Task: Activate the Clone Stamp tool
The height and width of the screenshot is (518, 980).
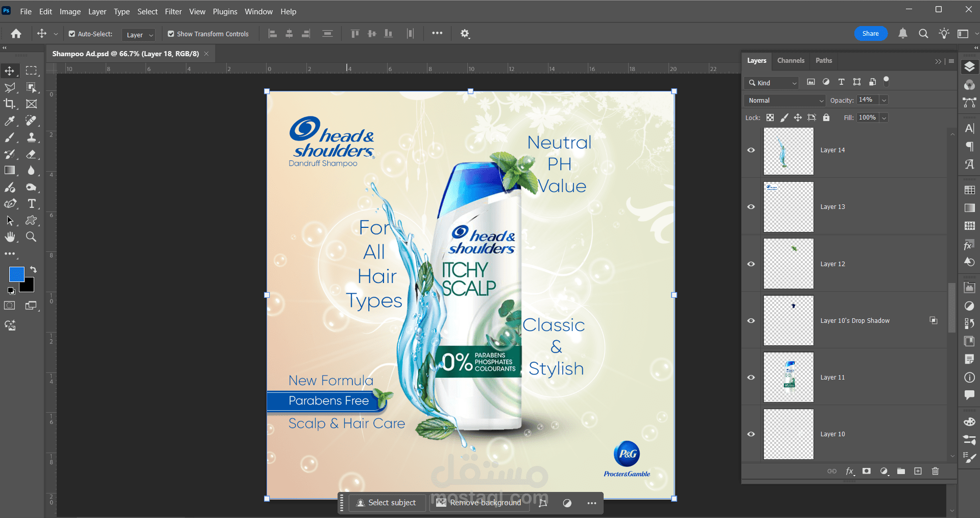Action: point(32,137)
